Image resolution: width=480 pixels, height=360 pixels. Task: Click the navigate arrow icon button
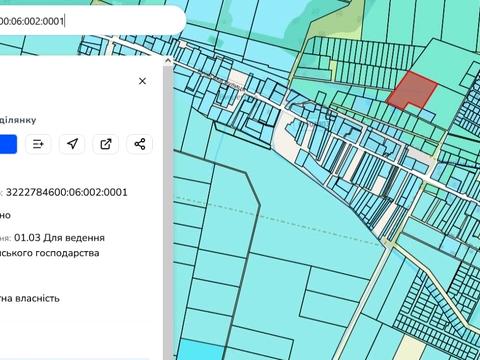[72, 144]
